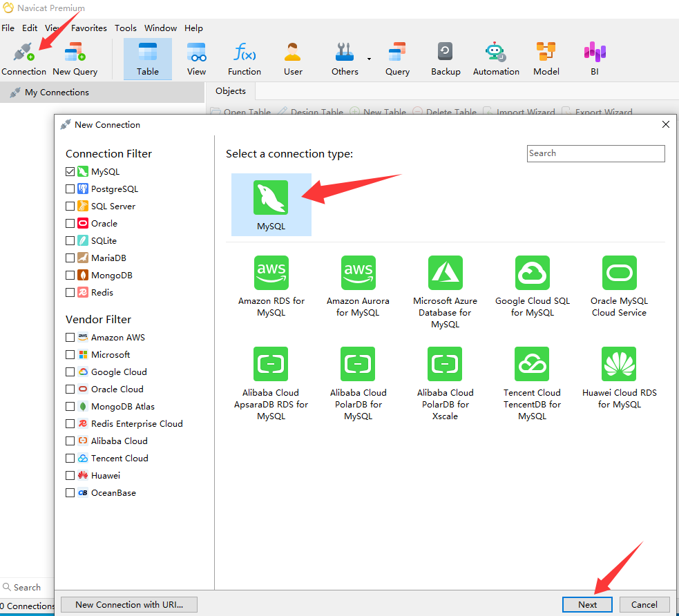The height and width of the screenshot is (616, 679).
Task: Choose Amazon Aurora for MySQL
Action: (358, 286)
